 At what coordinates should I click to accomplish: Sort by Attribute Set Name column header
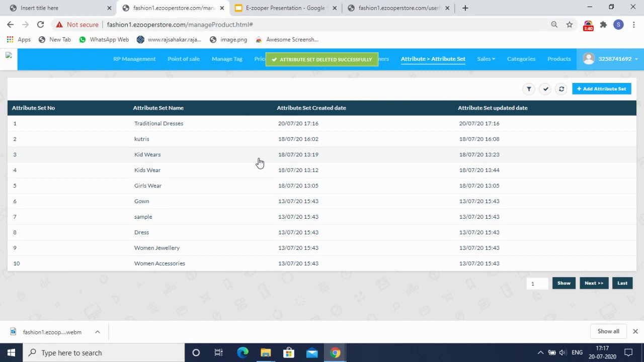158,108
